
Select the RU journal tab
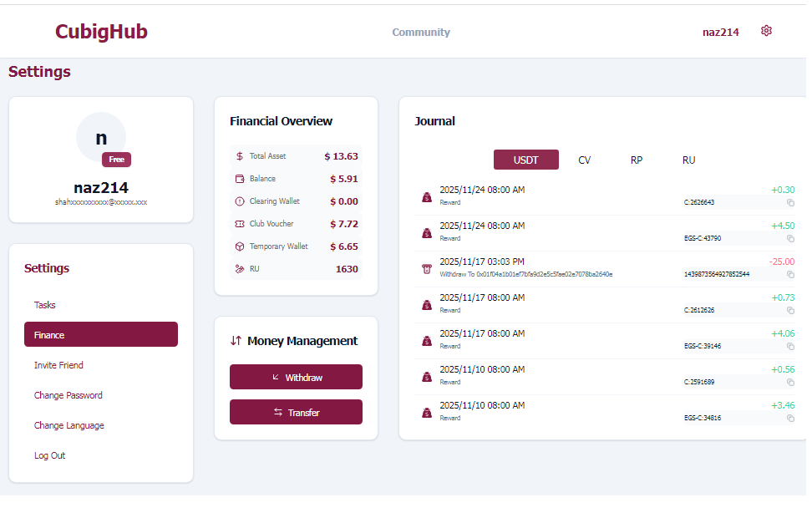click(688, 160)
